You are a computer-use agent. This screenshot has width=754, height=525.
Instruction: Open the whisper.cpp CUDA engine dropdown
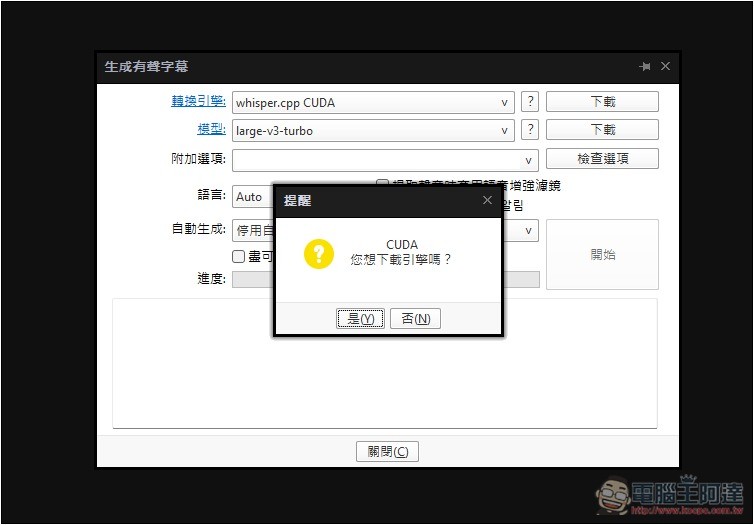coord(373,102)
